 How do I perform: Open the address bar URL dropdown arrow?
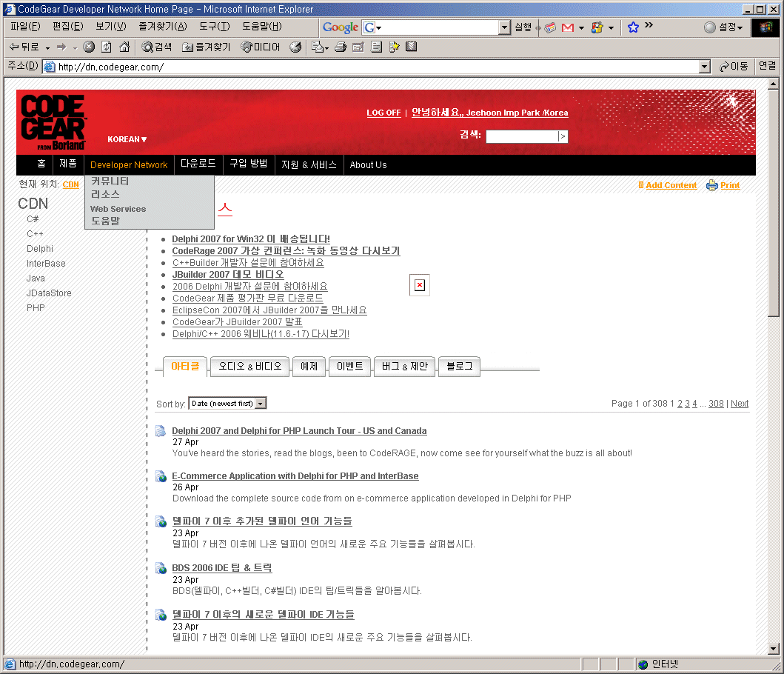[705, 67]
